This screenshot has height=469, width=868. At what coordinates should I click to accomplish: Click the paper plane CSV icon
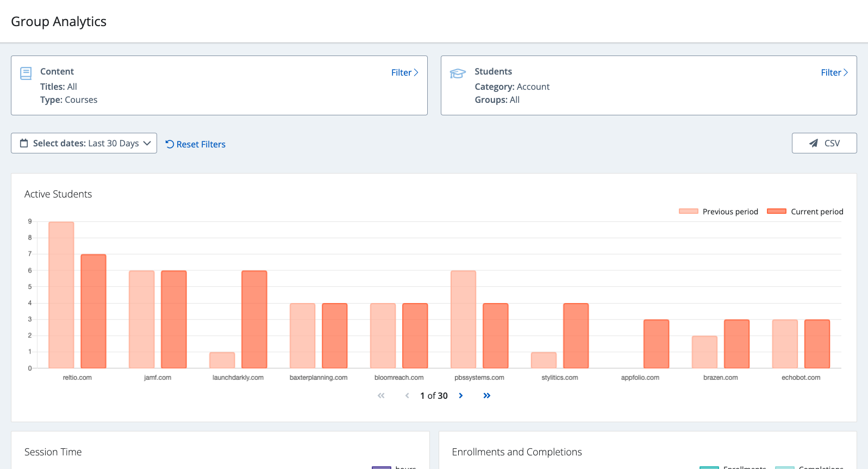point(813,144)
